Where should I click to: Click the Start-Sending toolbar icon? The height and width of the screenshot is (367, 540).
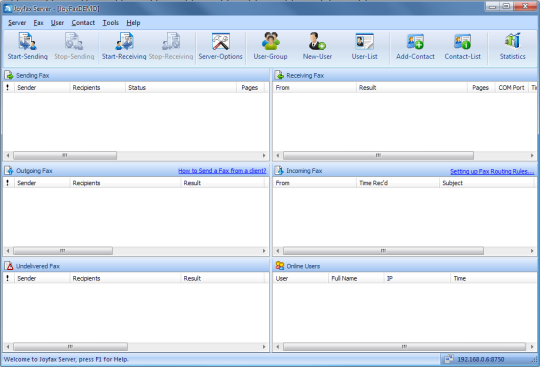[28, 46]
